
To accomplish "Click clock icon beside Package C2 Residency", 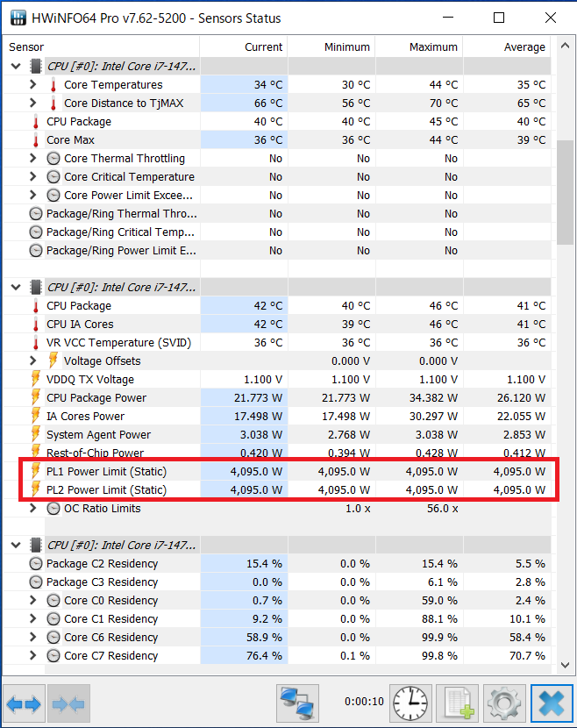I will 36,564.
